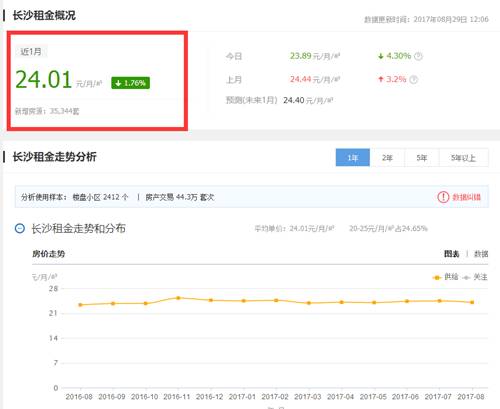The width and height of the screenshot is (500, 409).
Task: Open the 数据纠错 link
Action: coord(466,197)
